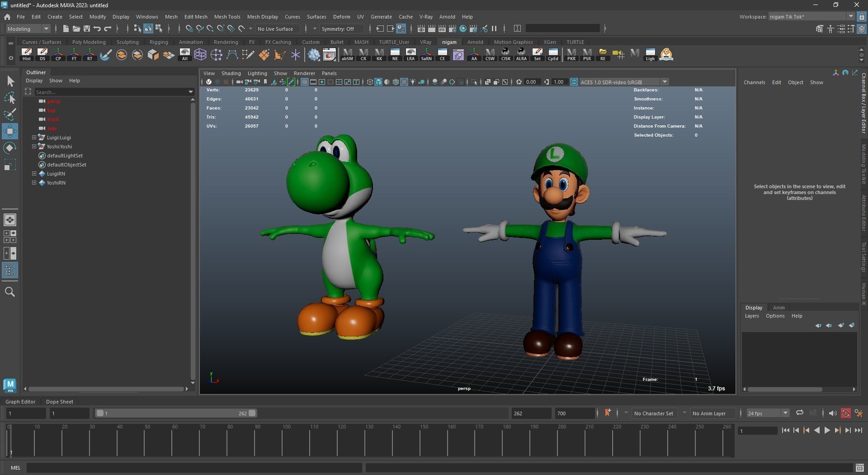Click the new scene icon
868x475 pixels.
[66, 28]
